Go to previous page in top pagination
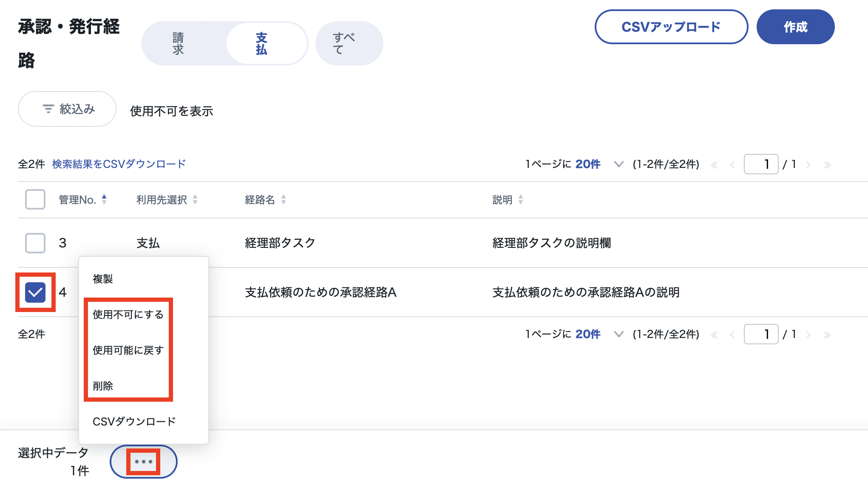The width and height of the screenshot is (868, 488). [x=732, y=165]
